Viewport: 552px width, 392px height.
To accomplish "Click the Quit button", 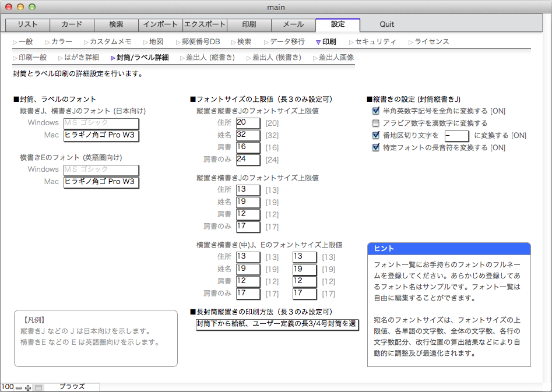I will click(x=386, y=24).
